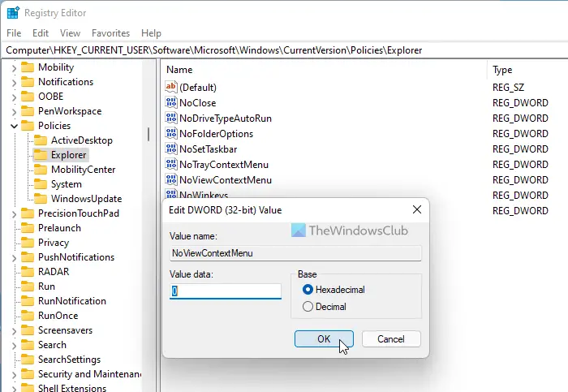Select the (Default) string value icon
Image resolution: width=568 pixels, height=392 pixels.
pos(171,87)
